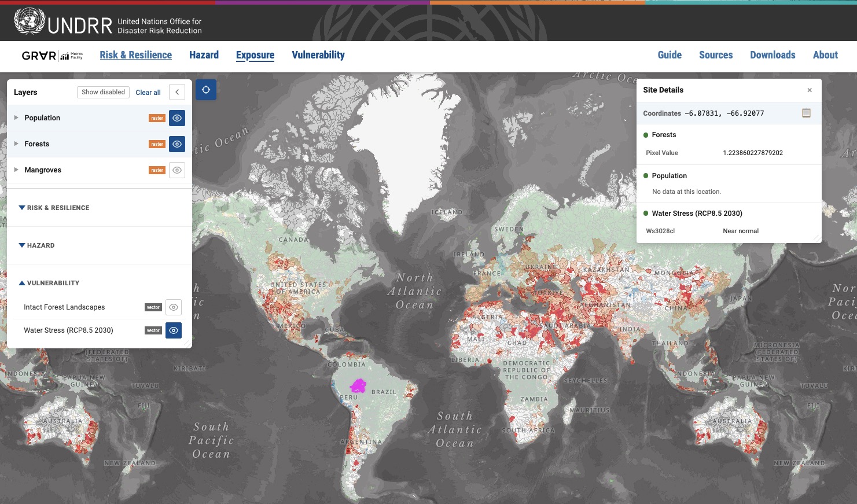Click vector badge on Intact Forest Landscapes
The height and width of the screenshot is (504, 857).
point(153,307)
